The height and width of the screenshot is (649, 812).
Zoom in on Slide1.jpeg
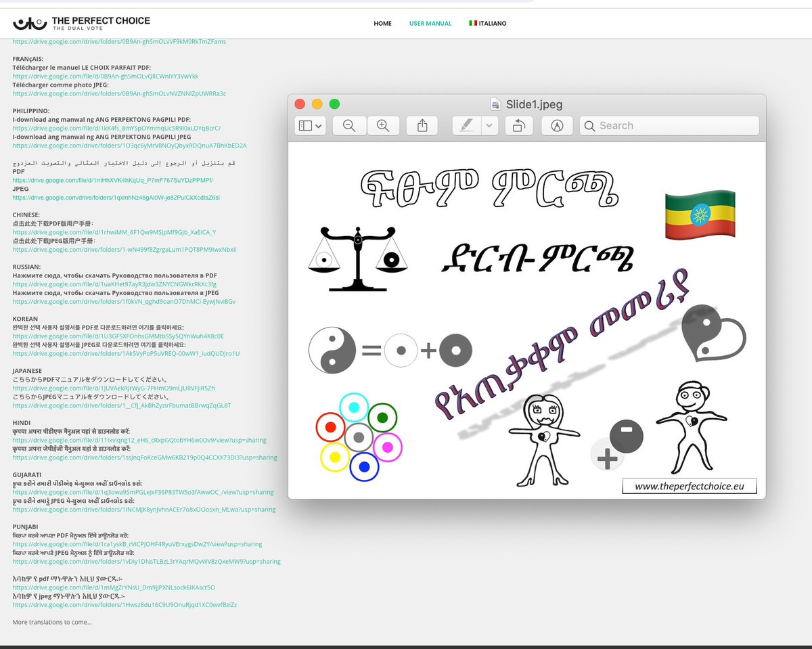click(383, 126)
